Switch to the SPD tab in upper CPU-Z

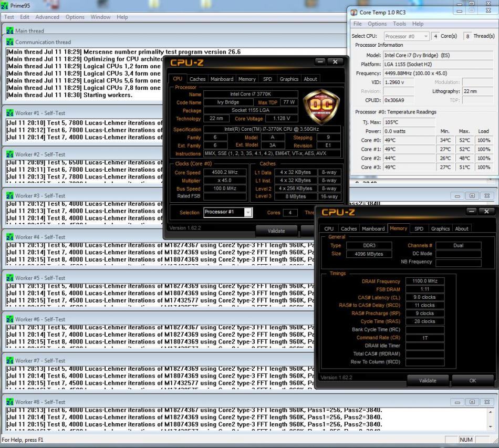(267, 79)
